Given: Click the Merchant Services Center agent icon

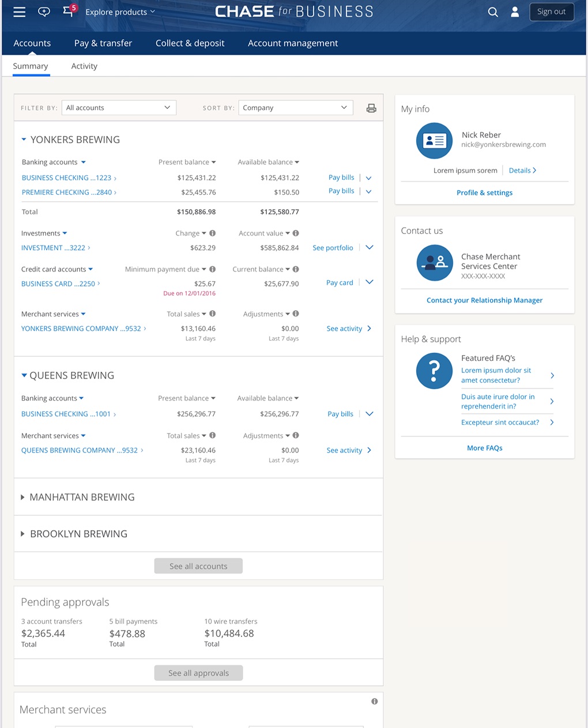Looking at the screenshot, I should click(434, 263).
